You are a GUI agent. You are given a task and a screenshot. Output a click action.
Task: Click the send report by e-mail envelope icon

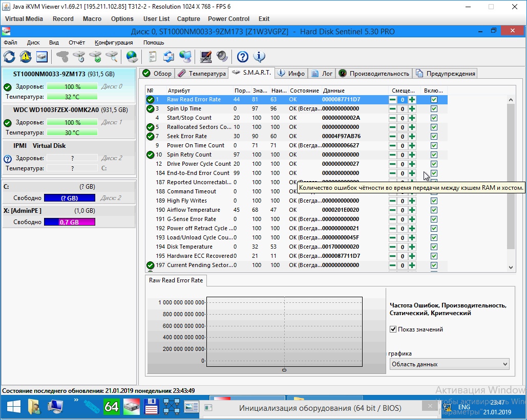168,57
